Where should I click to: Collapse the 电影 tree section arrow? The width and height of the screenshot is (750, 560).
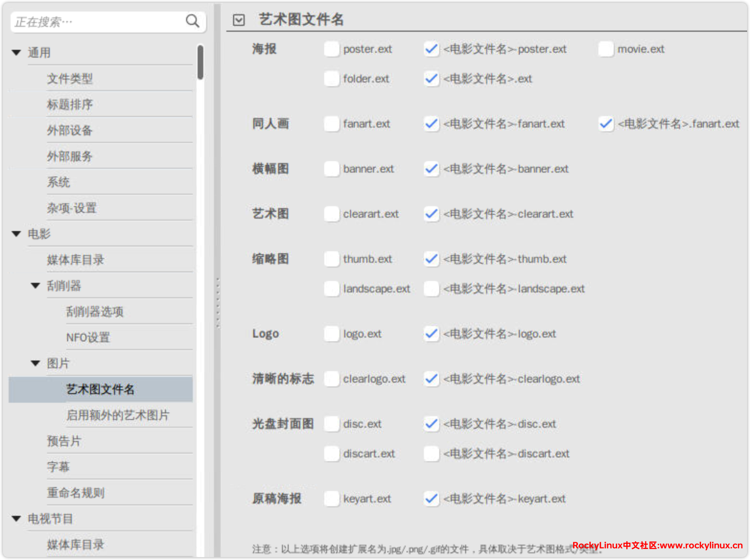coord(16,234)
